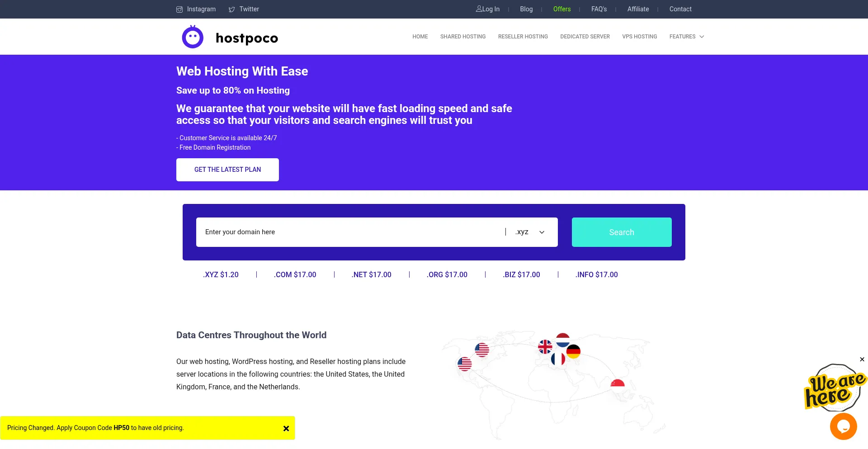Screen dimensions: 868x449
Task: Click the .NET $17.00 price
Action: click(x=372, y=274)
